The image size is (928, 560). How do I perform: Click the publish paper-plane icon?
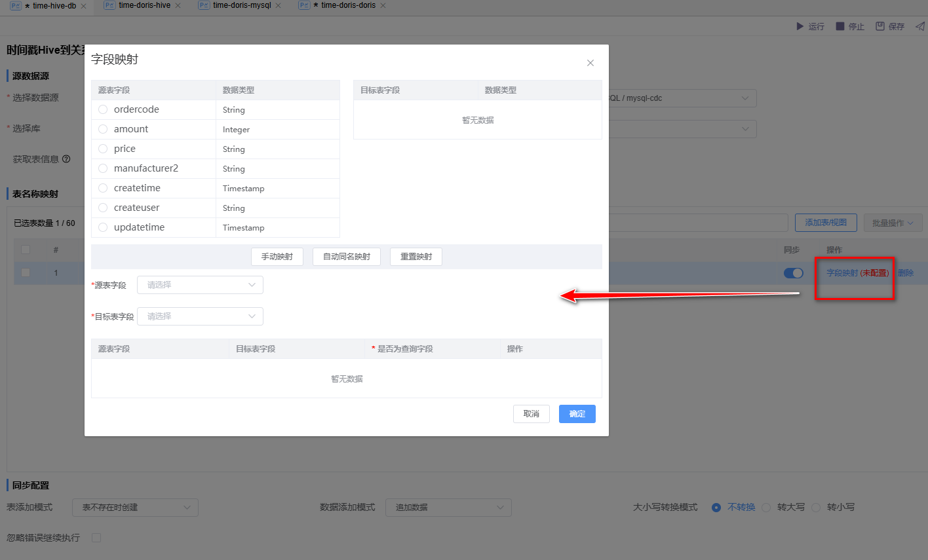pyautogui.click(x=919, y=26)
